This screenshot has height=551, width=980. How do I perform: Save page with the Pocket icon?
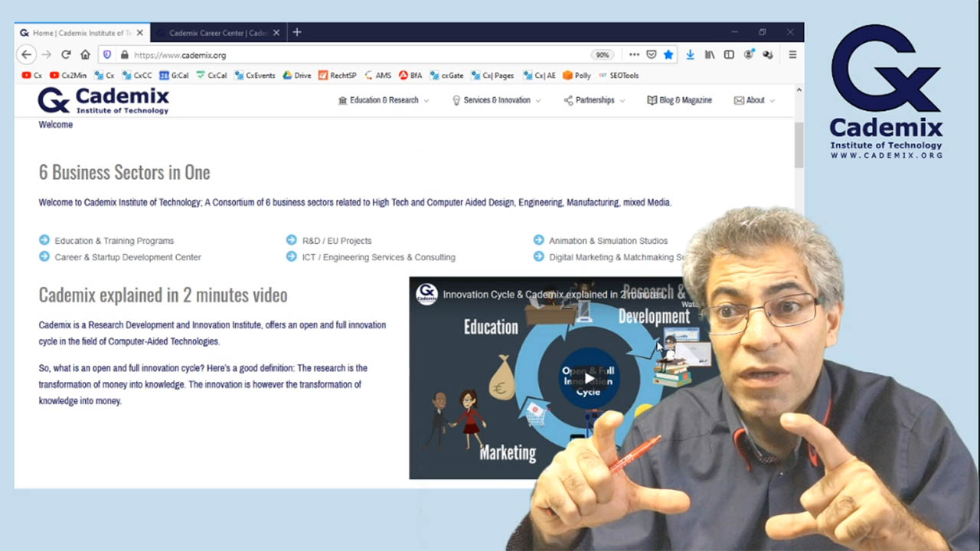pyautogui.click(x=652, y=54)
